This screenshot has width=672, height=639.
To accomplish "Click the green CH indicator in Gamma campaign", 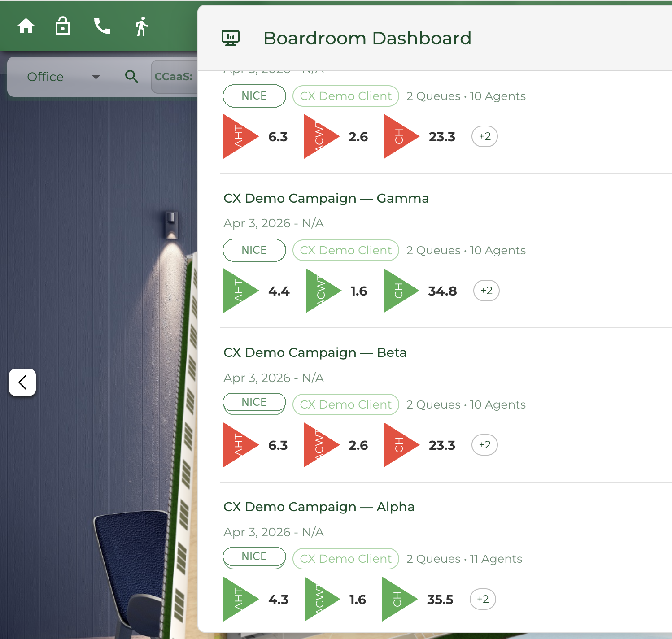I will [401, 291].
